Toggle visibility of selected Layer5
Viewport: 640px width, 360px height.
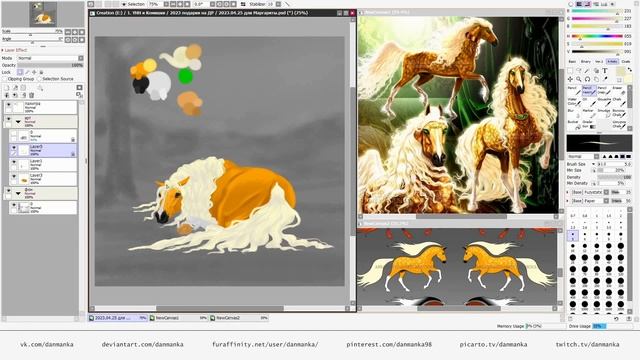(x=14, y=147)
